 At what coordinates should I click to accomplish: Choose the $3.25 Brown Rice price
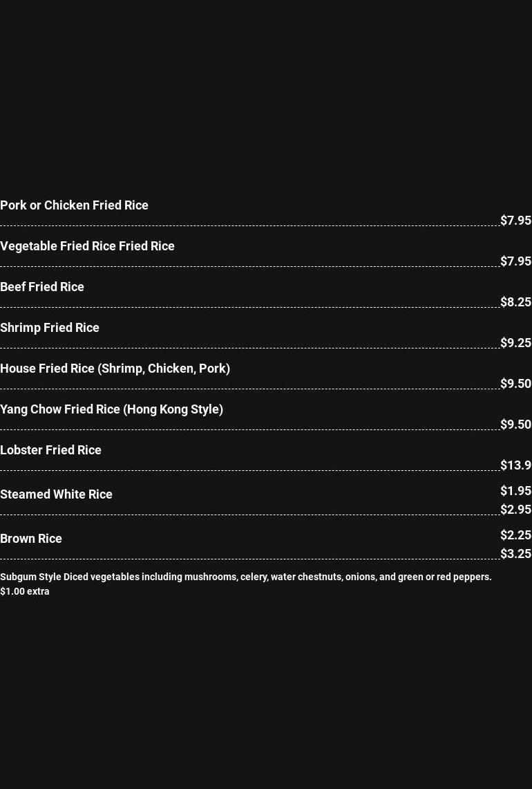click(515, 554)
